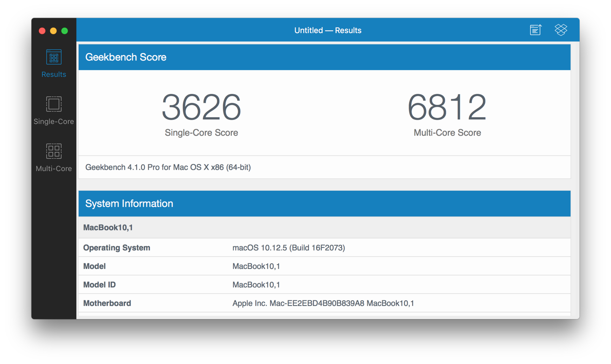
Task: Click the red close window button
Action: [x=42, y=31]
